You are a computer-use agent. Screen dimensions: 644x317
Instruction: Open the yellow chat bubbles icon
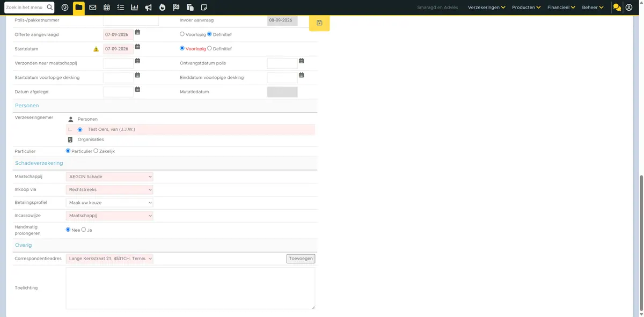point(617,8)
